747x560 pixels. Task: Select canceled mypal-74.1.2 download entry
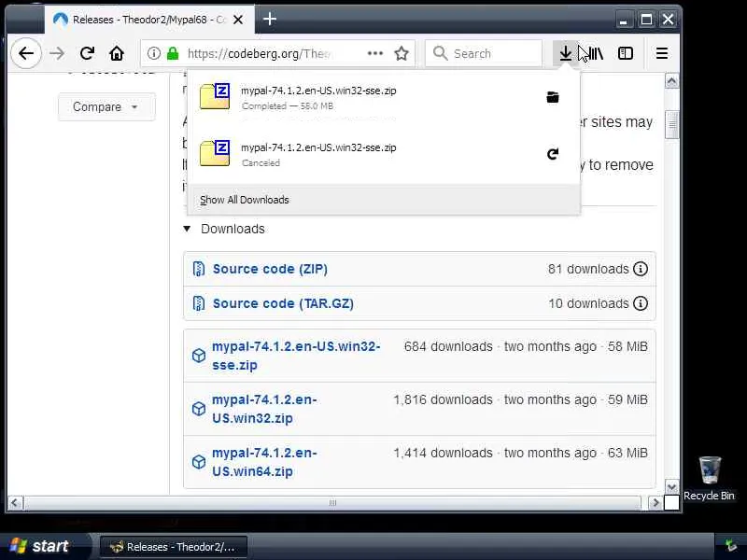click(384, 154)
